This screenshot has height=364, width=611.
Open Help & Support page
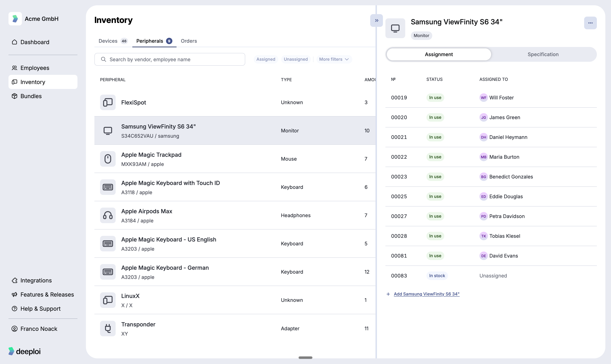click(x=40, y=309)
